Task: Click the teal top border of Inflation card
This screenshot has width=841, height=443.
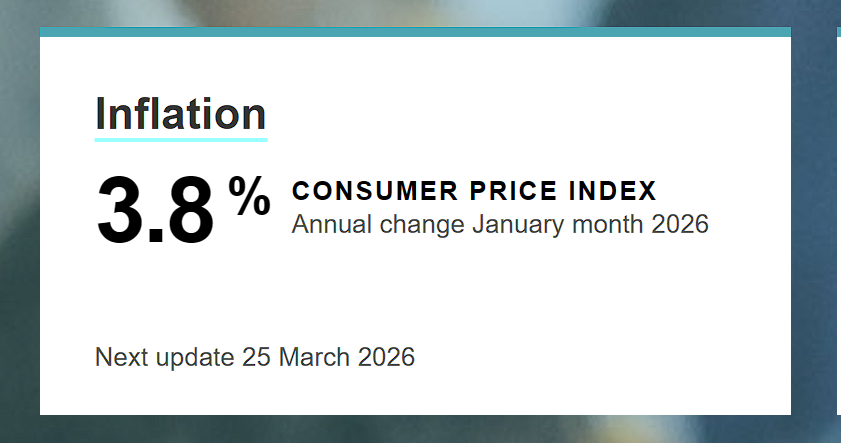Action: pyautogui.click(x=415, y=32)
